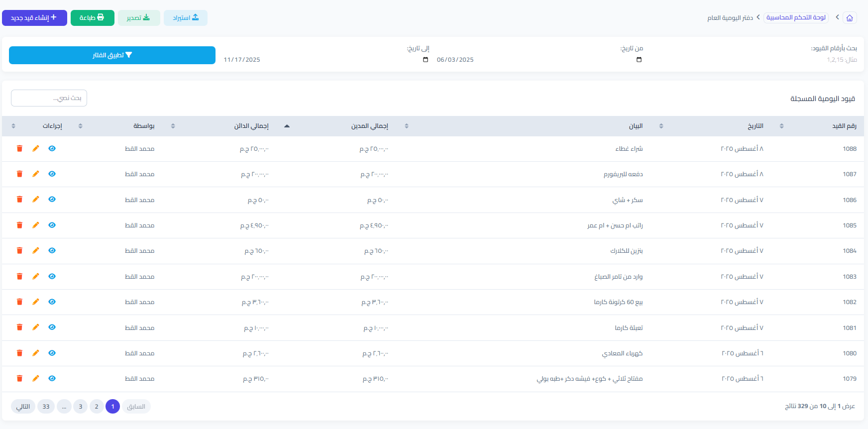The image size is (868, 429).
Task: Focus the بحث نصي text search box
Action: pos(49,98)
